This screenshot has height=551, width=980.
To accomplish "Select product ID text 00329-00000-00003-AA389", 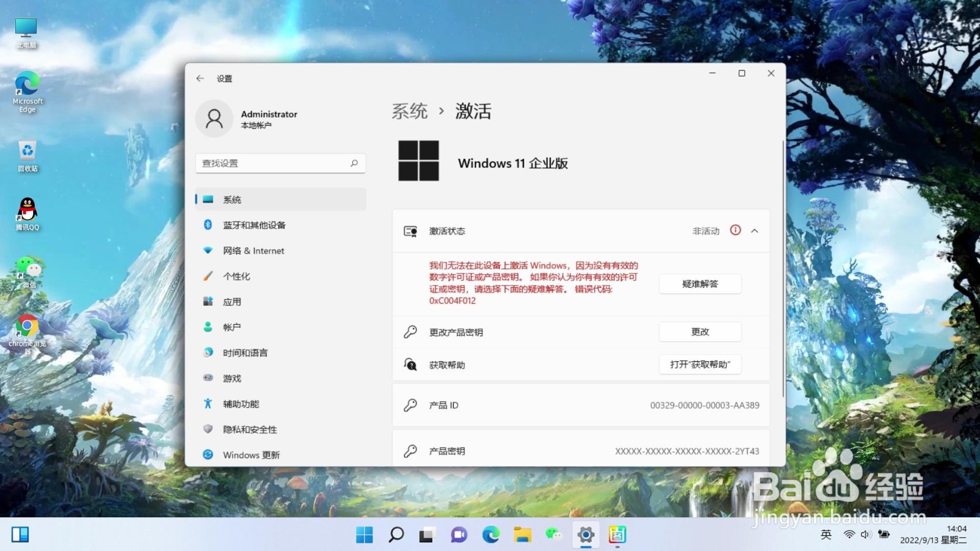I will pyautogui.click(x=705, y=405).
